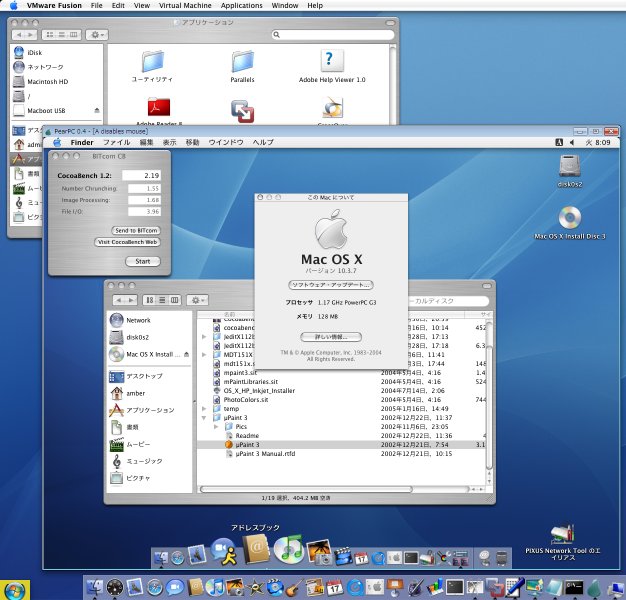Select the PIXUS Network Tool alias on the desktop

562,542
